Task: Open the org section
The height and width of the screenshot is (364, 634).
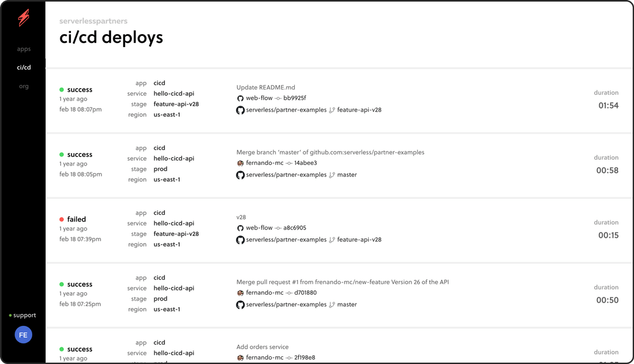Action: 23,86
